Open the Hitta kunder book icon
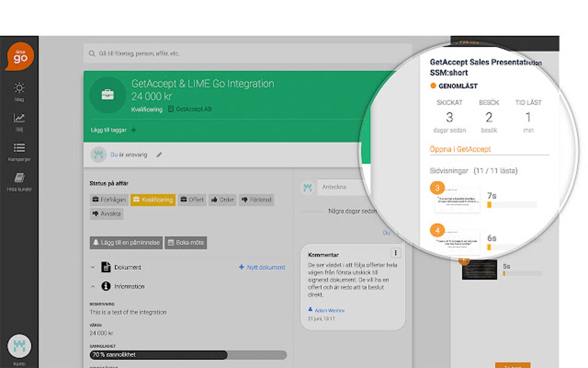This screenshot has height=368, width=588. (x=19, y=178)
